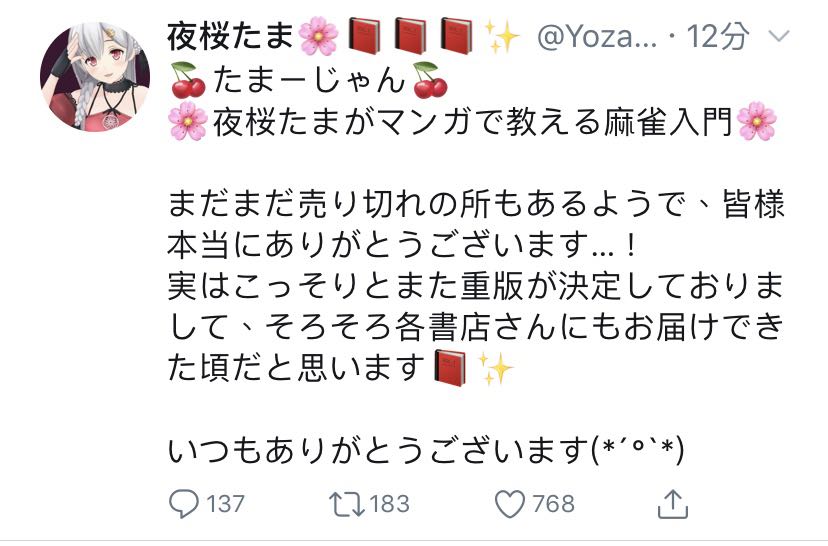Click the reply speech bubble icon
This screenshot has height=546, width=828.
(183, 504)
